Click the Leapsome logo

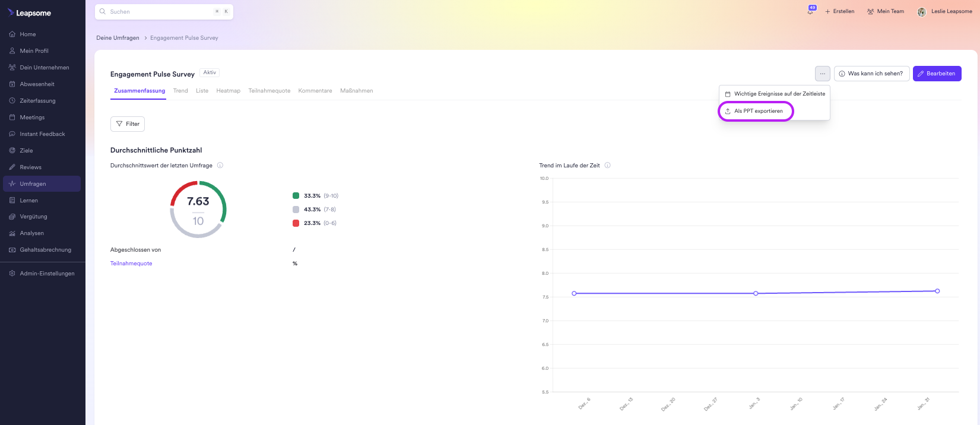coord(30,12)
